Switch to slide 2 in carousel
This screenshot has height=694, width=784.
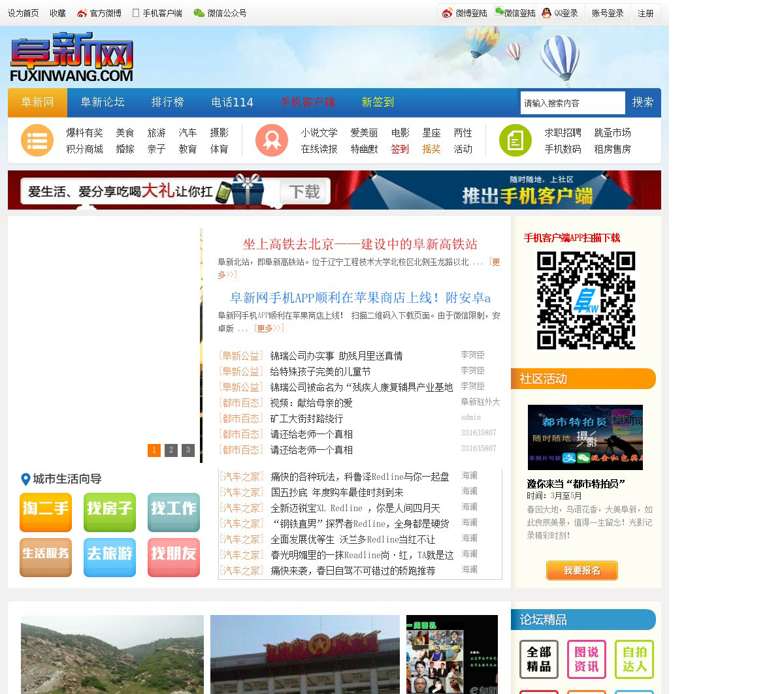[x=171, y=450]
